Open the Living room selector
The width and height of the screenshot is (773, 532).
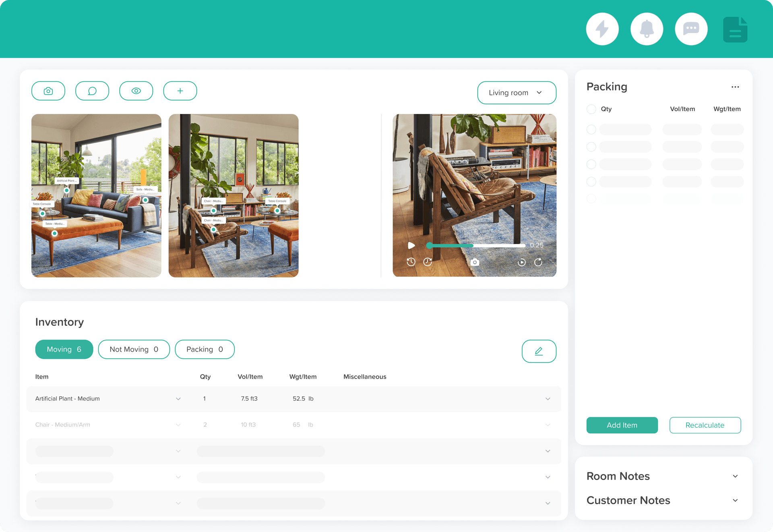517,93
